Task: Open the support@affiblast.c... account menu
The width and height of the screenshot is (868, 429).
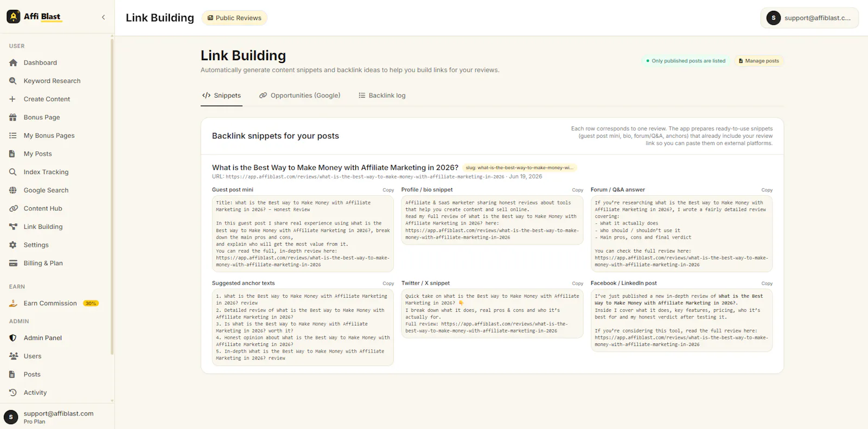Action: tap(809, 18)
